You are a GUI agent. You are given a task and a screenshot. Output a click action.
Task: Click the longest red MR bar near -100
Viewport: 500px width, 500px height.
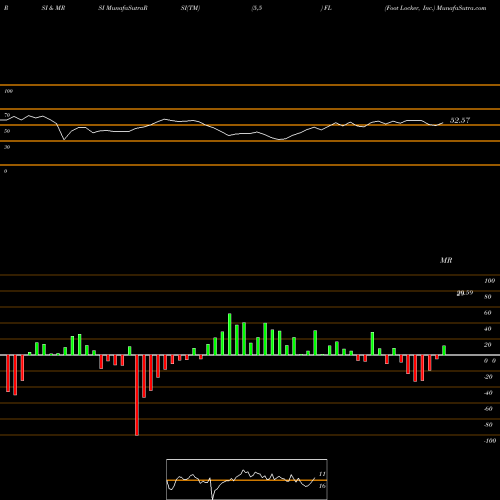coord(137,395)
